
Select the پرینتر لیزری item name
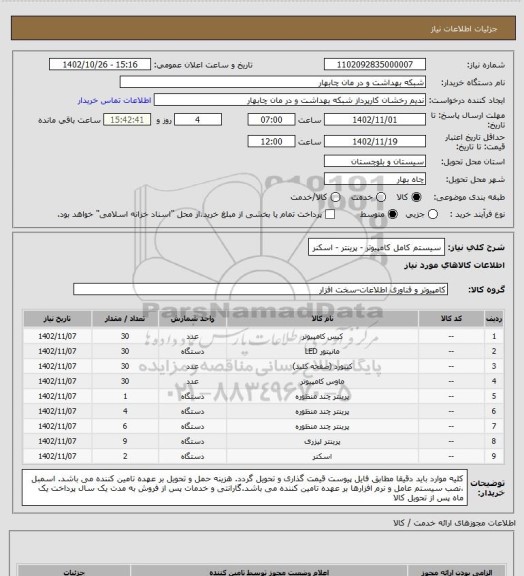point(322,442)
